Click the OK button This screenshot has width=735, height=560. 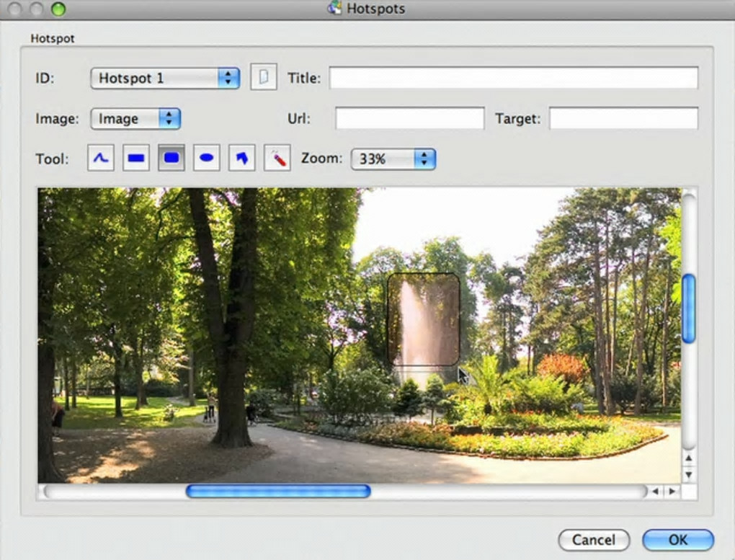click(678, 540)
